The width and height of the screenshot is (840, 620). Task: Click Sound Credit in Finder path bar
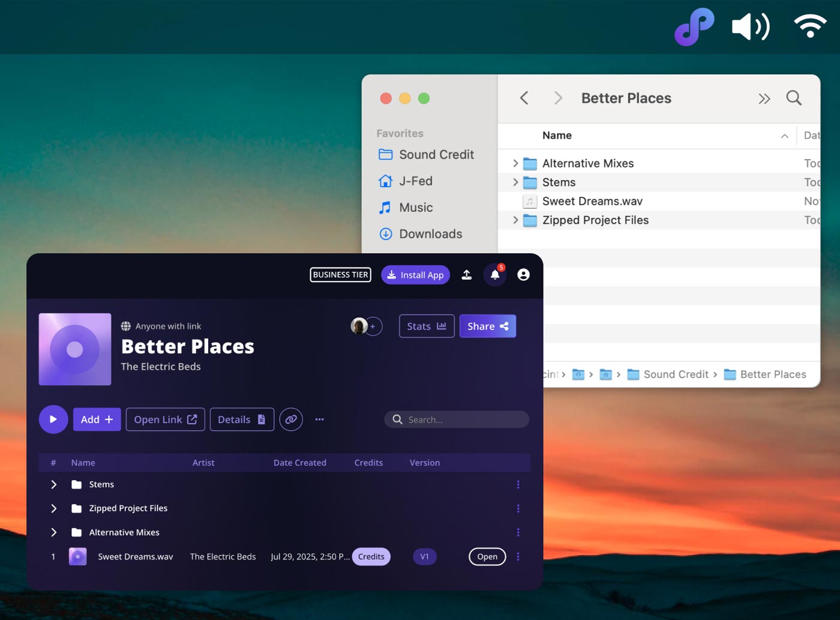click(x=668, y=375)
